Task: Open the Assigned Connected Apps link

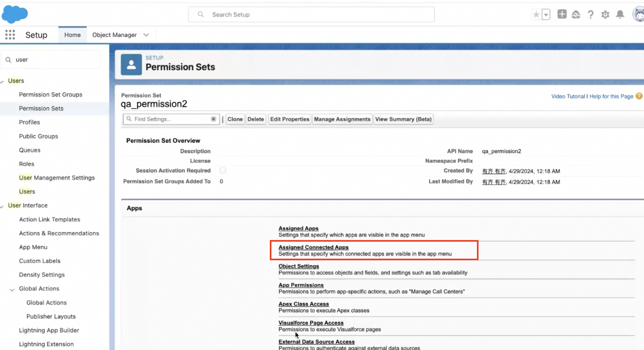Action: 313,247
